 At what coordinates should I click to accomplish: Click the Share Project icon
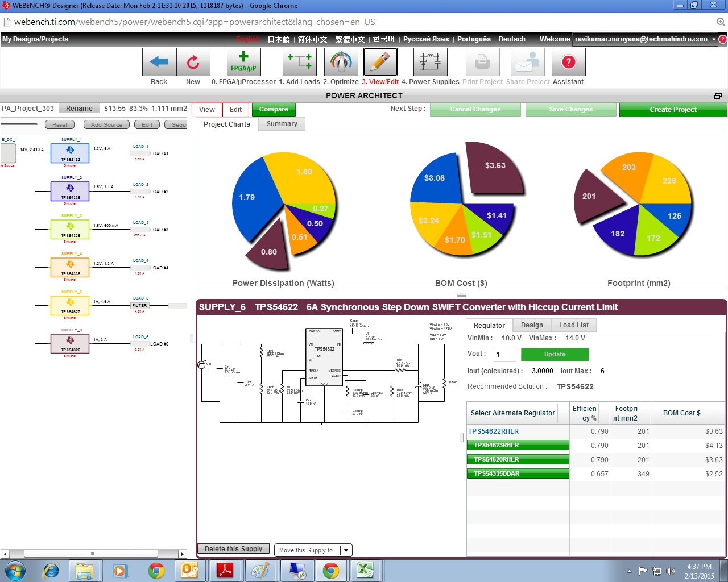pyautogui.click(x=528, y=62)
